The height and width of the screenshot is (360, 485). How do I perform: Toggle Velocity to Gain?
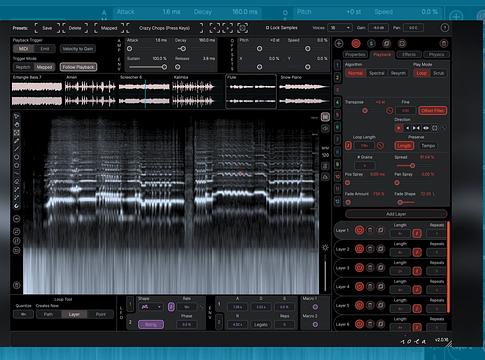[x=78, y=49]
